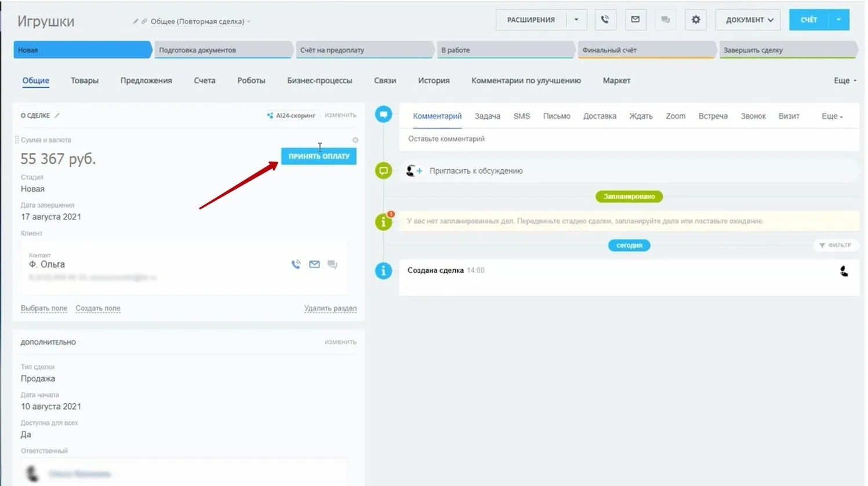Move deal to Подготовка документов stage
The image size is (868, 486).
(223, 50)
